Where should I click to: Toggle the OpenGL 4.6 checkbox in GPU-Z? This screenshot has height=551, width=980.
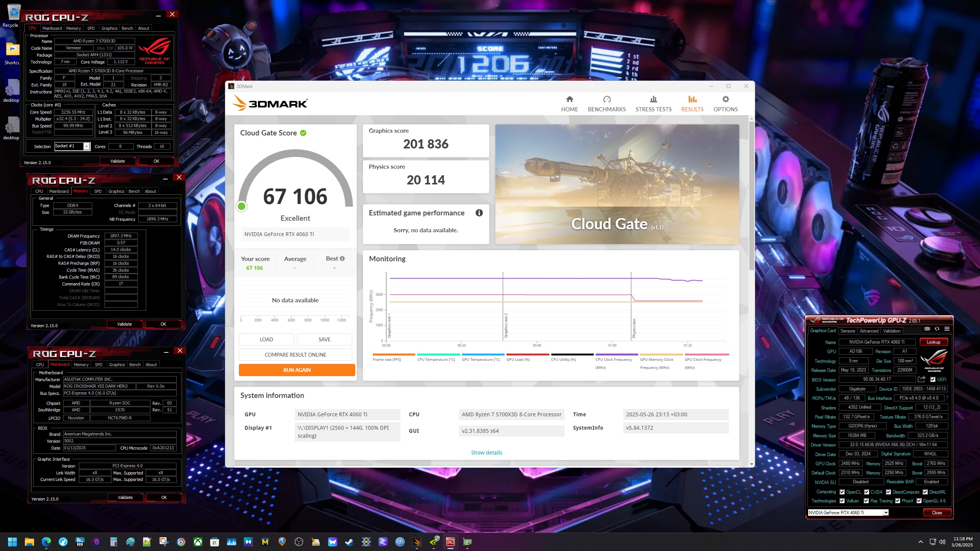coord(919,501)
